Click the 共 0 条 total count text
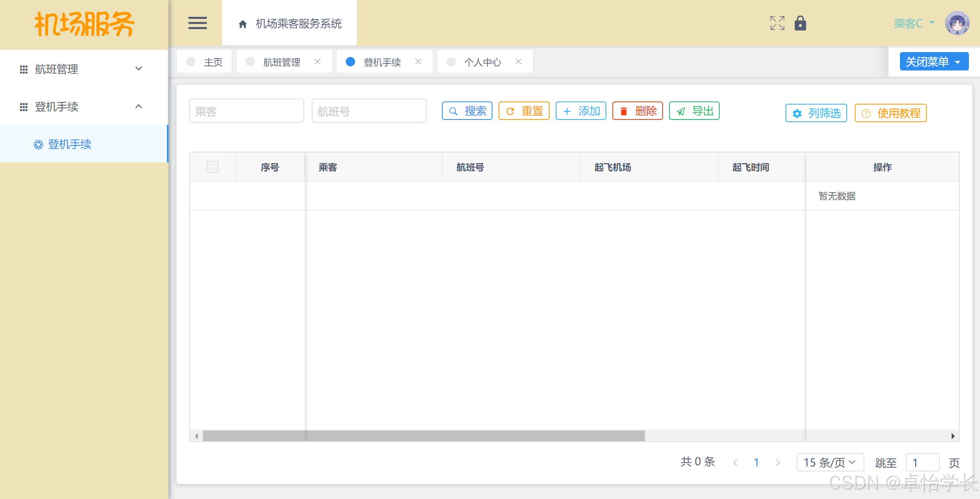This screenshot has width=980, height=499. [698, 461]
